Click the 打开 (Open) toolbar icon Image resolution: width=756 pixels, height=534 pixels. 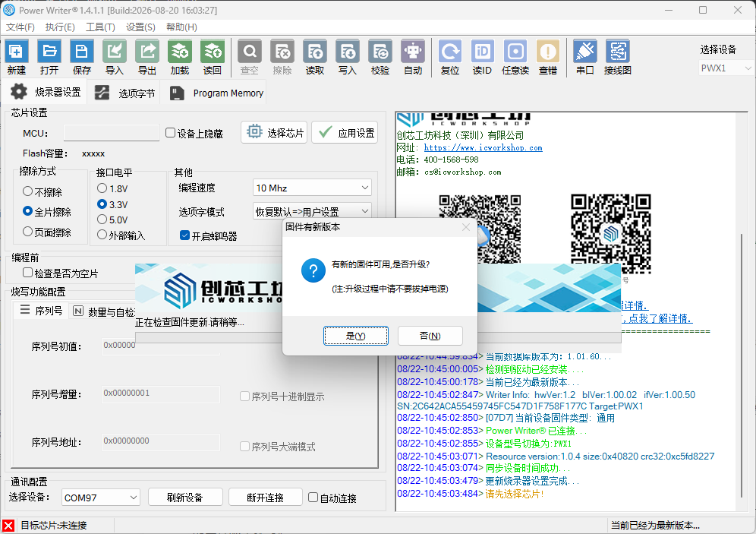[49, 57]
